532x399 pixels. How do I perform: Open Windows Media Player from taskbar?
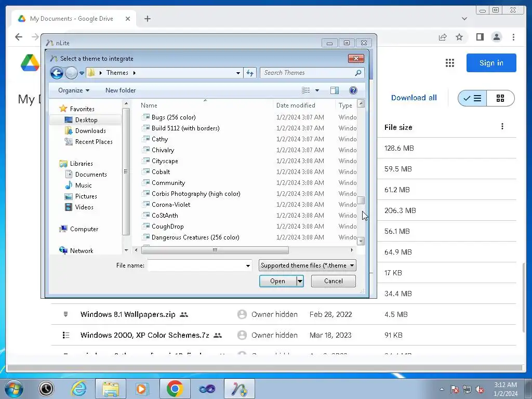pyautogui.click(x=141, y=389)
